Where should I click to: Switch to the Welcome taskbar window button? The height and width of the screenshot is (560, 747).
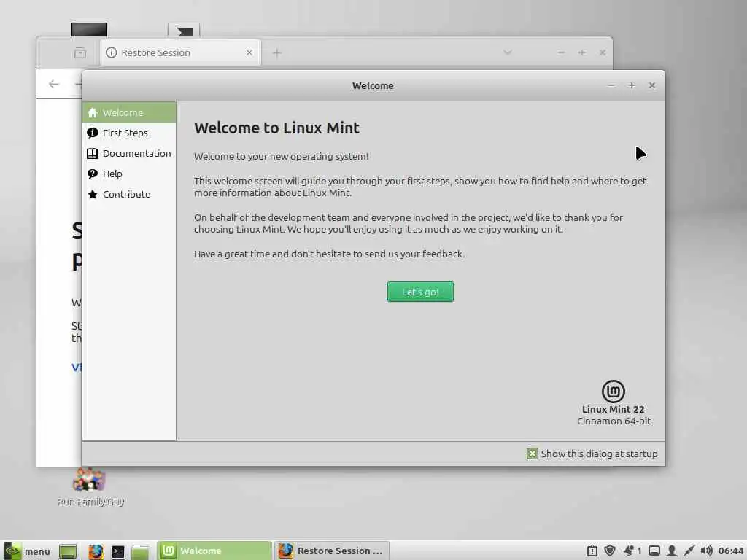(x=214, y=551)
